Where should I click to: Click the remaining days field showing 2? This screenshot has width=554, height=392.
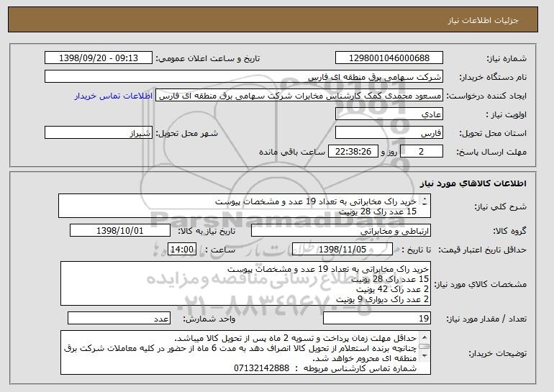pos(422,152)
